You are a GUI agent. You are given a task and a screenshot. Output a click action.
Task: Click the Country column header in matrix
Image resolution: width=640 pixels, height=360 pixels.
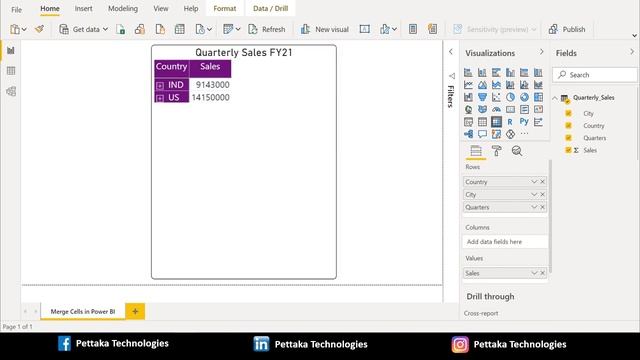[171, 68]
